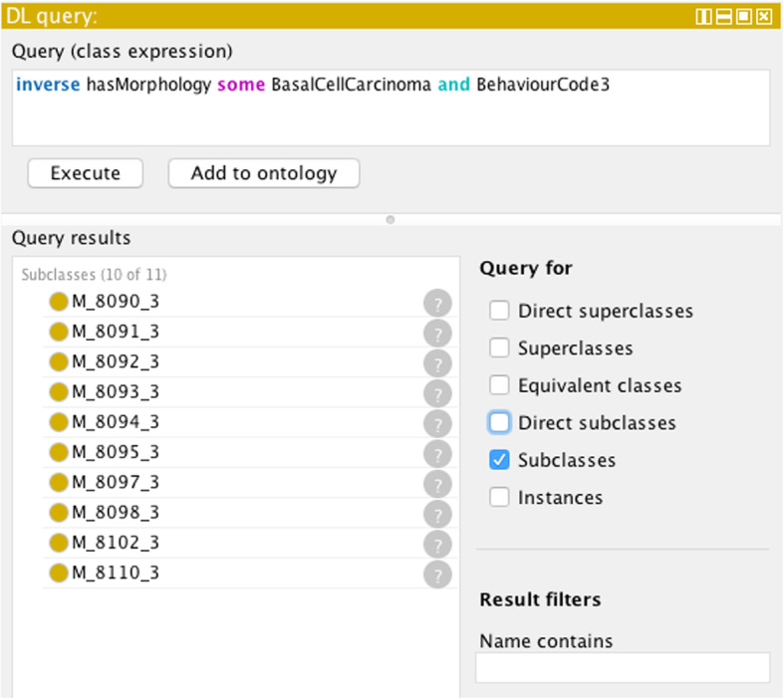
Task: Click the help icon beside M_8097_3
Action: point(437,484)
